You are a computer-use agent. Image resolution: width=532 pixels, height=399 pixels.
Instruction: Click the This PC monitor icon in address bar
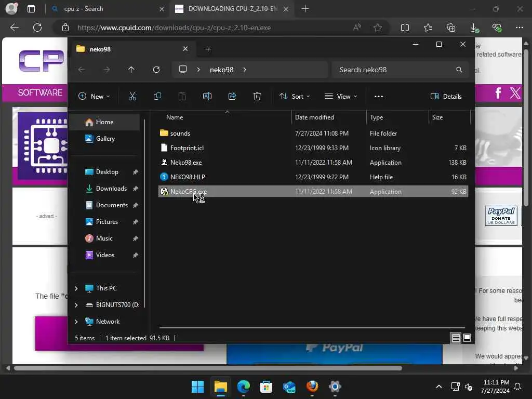(x=183, y=70)
